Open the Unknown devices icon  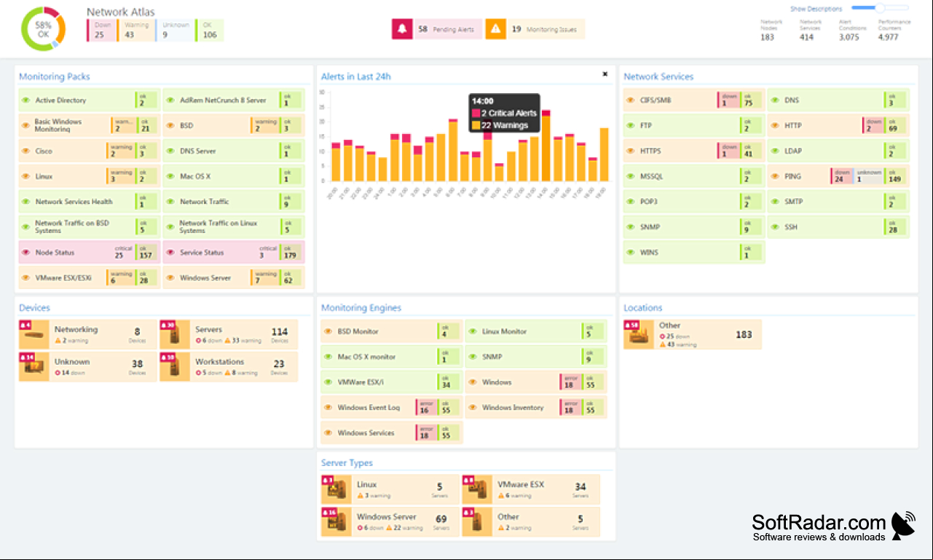(34, 367)
